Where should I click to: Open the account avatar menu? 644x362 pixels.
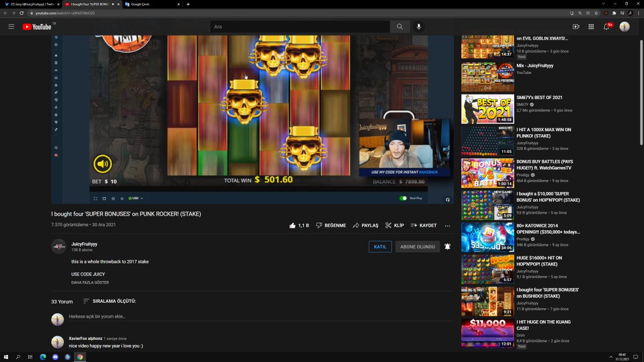pos(625,26)
